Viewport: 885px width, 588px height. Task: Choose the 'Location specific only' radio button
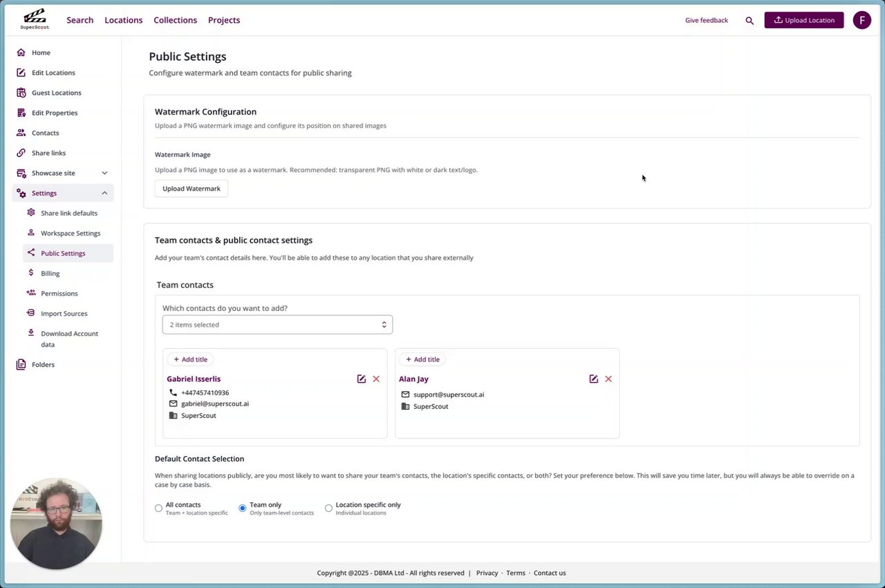tap(328, 509)
